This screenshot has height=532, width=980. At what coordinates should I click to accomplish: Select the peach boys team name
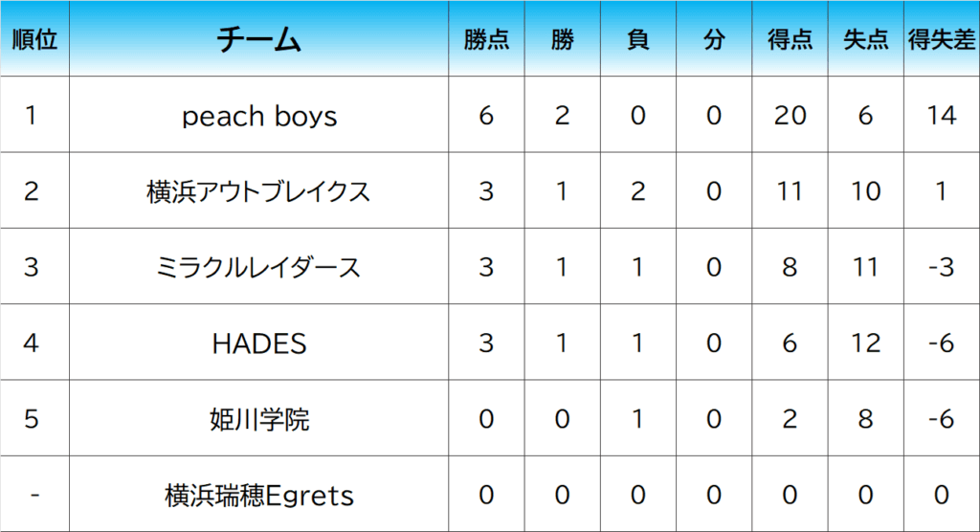point(259,116)
